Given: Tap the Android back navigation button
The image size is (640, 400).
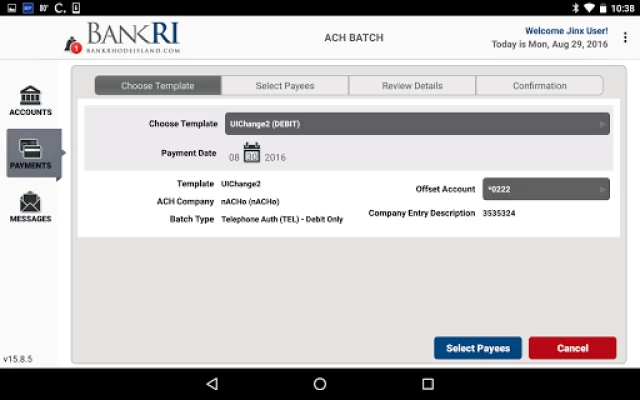Looking at the screenshot, I should tap(211, 384).
